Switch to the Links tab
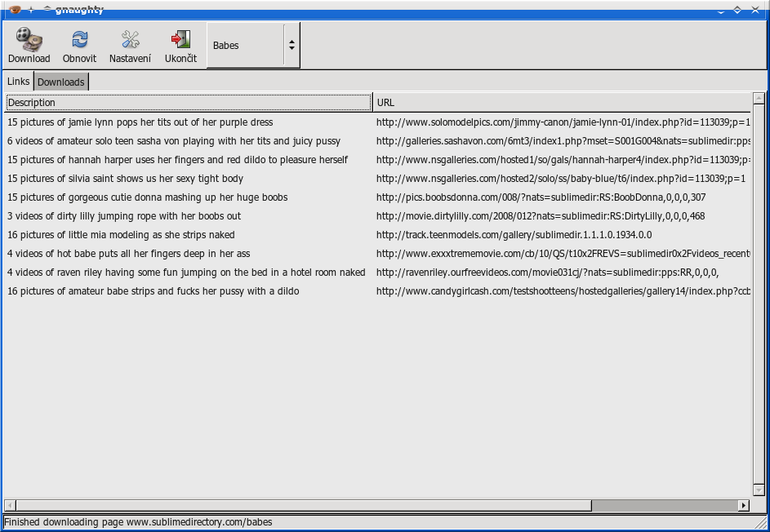Viewport: 770px width, 532px height. tap(18, 82)
